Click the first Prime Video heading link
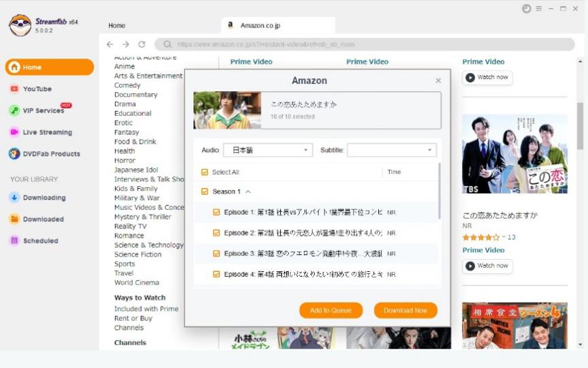The height and width of the screenshot is (368, 588). 251,61
